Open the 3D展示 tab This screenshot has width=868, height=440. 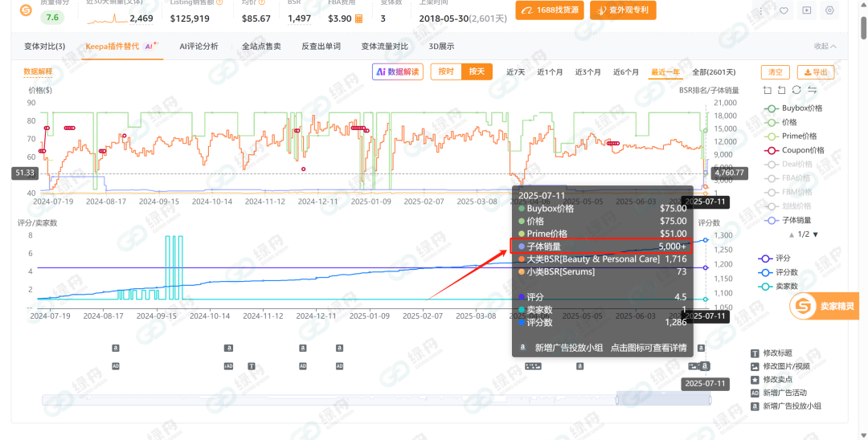point(441,47)
